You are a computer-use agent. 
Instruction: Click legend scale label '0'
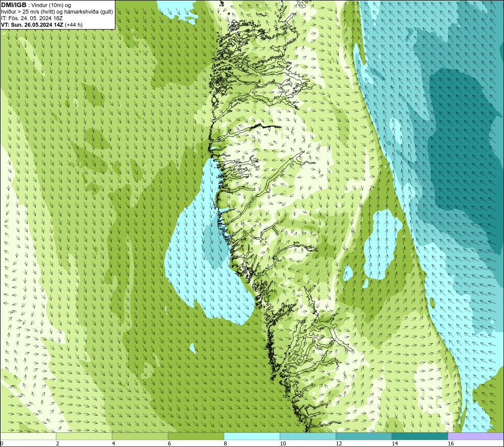[2, 444]
